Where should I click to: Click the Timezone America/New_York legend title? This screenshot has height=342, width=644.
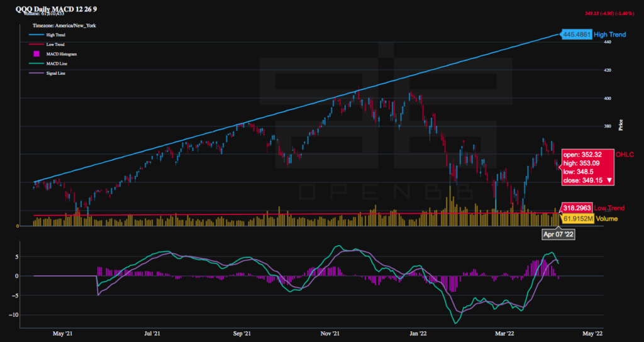[64, 25]
